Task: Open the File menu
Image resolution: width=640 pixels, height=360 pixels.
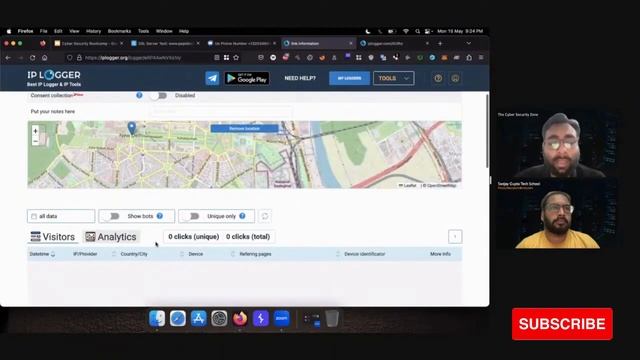Action: coord(44,31)
